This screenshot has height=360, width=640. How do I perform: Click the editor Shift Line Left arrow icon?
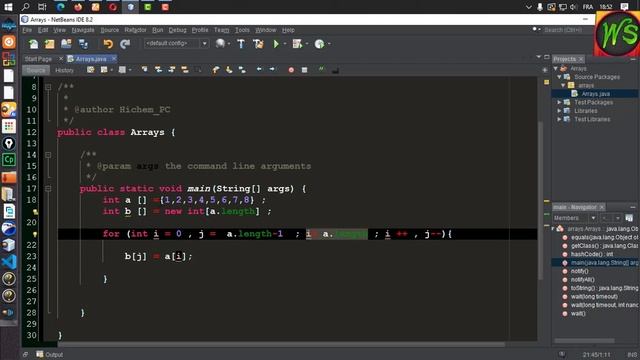click(x=259, y=69)
